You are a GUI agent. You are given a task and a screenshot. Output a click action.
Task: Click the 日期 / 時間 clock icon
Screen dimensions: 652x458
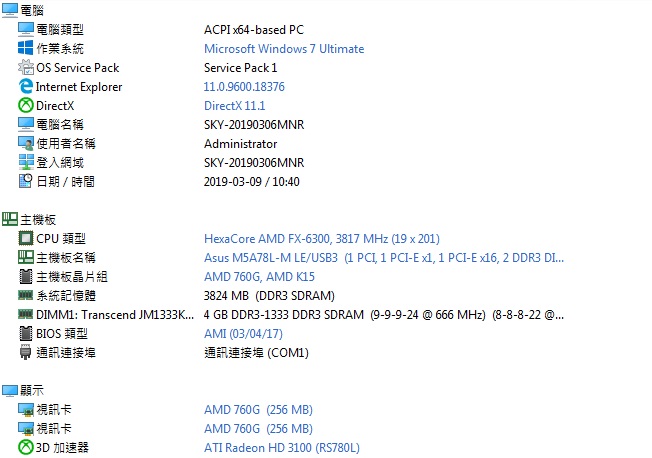[x=26, y=182]
